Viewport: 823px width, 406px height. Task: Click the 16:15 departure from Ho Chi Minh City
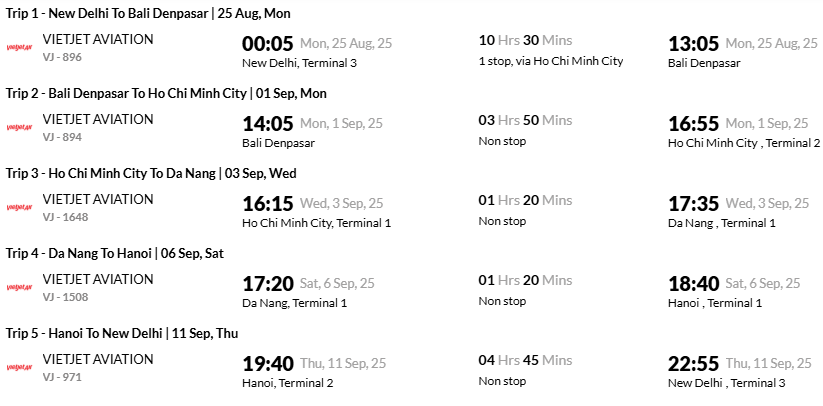point(268,204)
